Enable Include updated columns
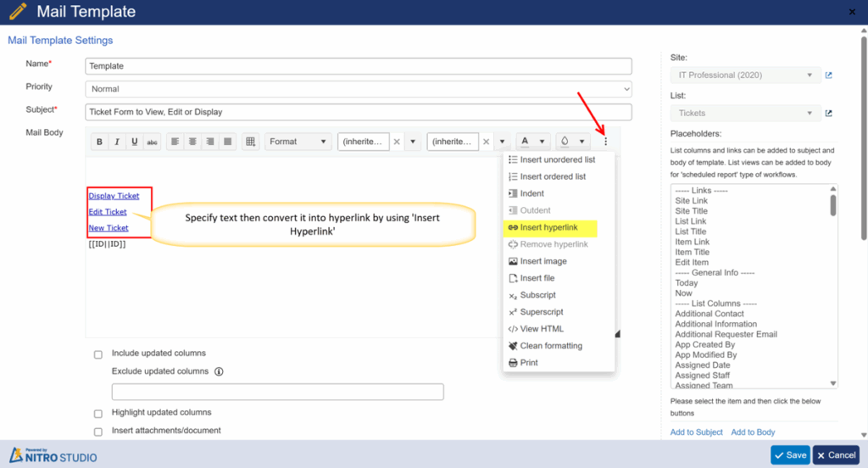Viewport: 868px width, 468px height. point(98,354)
